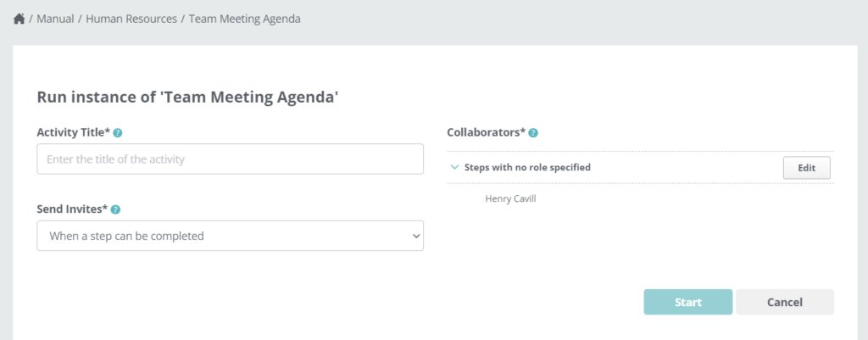Edit the collaborators list
The width and height of the screenshot is (868, 340).
point(807,168)
